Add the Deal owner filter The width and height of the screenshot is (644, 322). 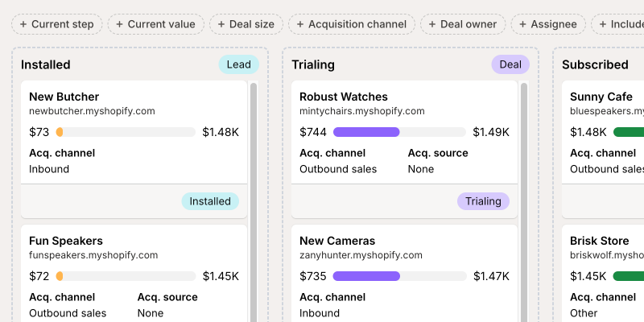[463, 24]
